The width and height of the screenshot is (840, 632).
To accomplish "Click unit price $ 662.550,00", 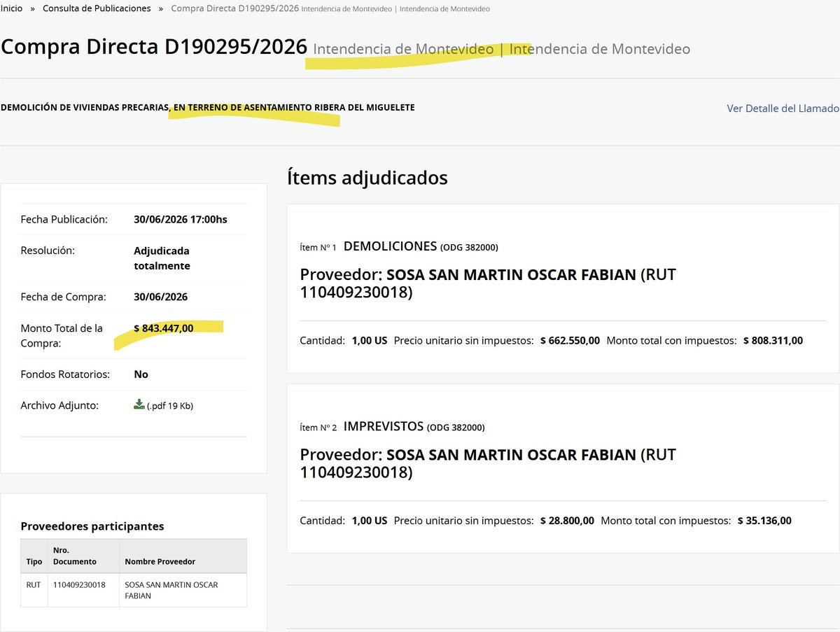I will (x=570, y=341).
